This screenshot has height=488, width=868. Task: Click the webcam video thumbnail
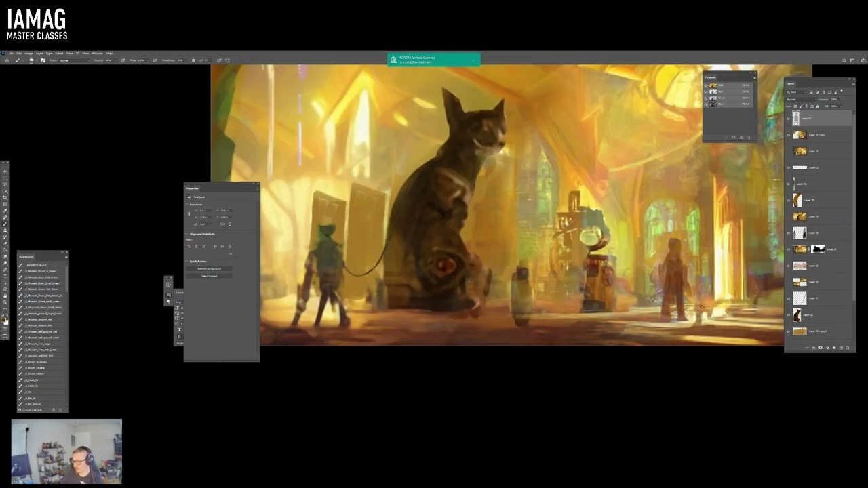(x=66, y=451)
